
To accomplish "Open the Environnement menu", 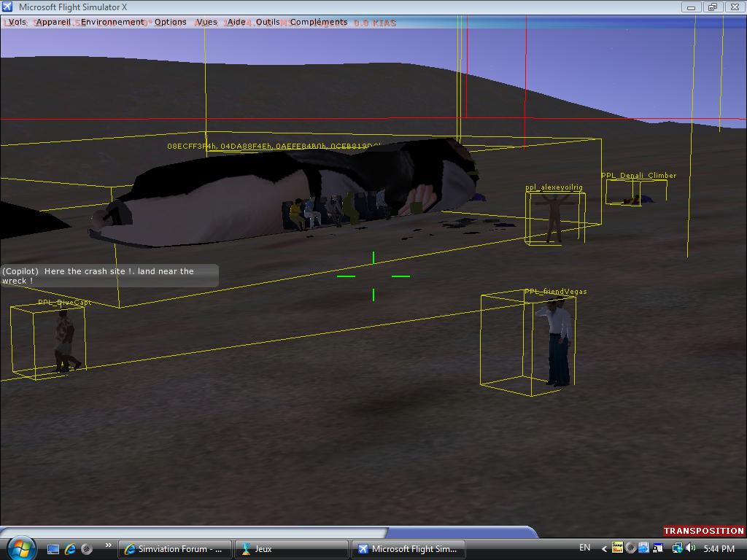I will 112,22.
